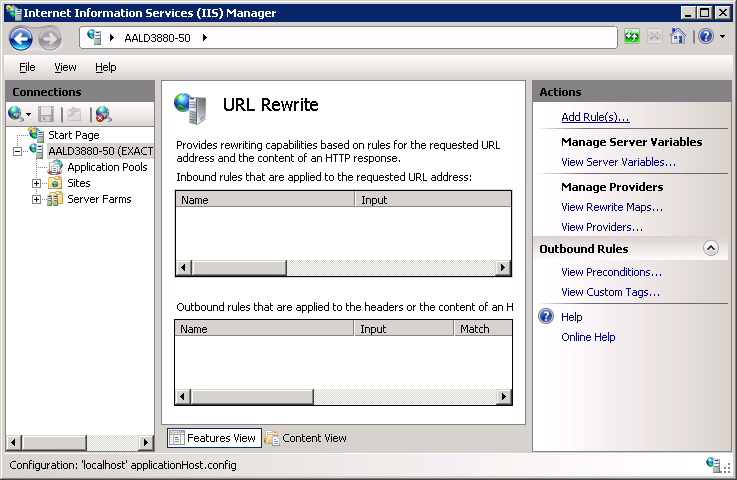Image resolution: width=737 pixels, height=480 pixels.
Task: Click the Up folder icon in Connections toolbar
Action: tap(74, 114)
